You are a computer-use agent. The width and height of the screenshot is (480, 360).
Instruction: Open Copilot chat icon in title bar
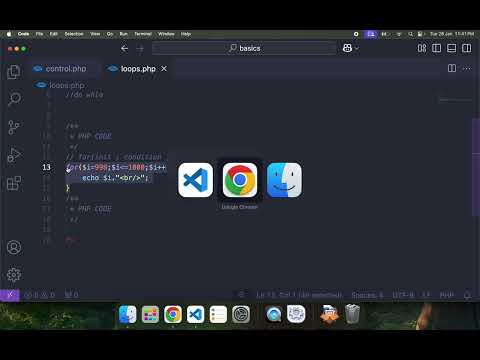tap(347, 48)
